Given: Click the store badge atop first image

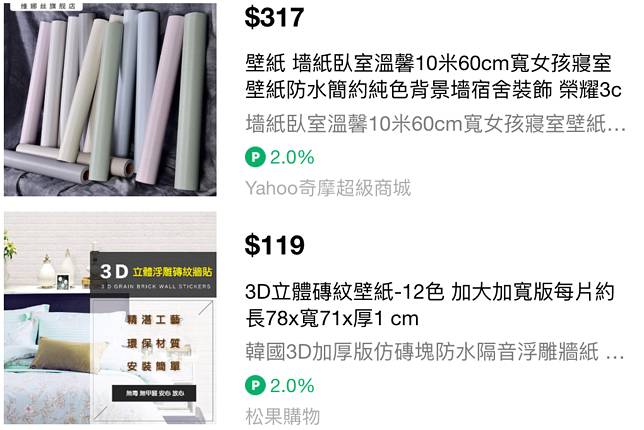Looking at the screenshot, I should 48,7.
